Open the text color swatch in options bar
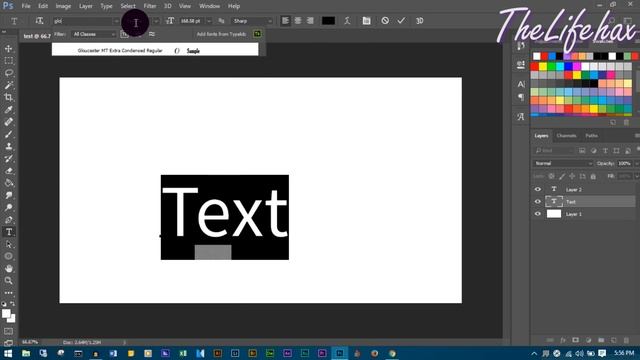640x360 pixels. (x=328, y=21)
